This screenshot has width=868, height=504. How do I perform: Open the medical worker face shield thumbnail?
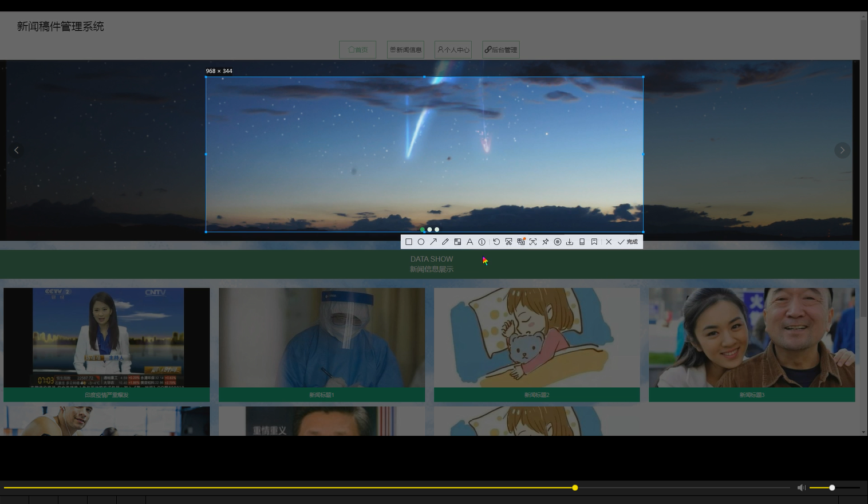322,338
